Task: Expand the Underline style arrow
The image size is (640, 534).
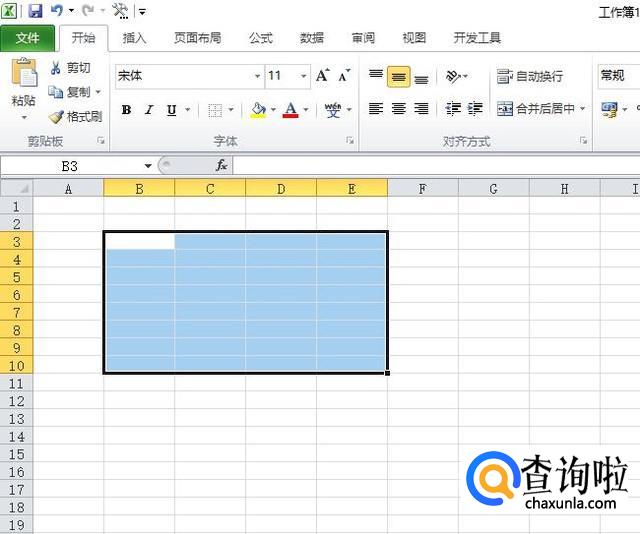Action: point(188,110)
